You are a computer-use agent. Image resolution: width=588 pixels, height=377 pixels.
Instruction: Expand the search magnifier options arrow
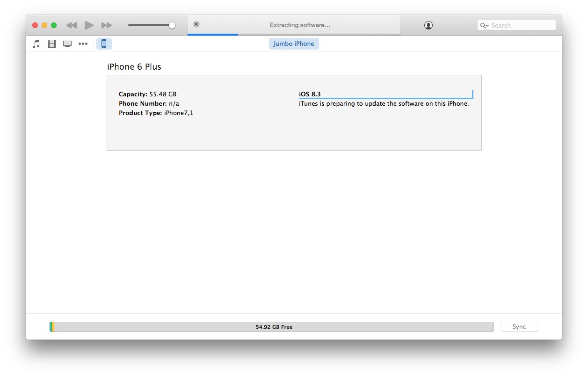[x=484, y=26]
